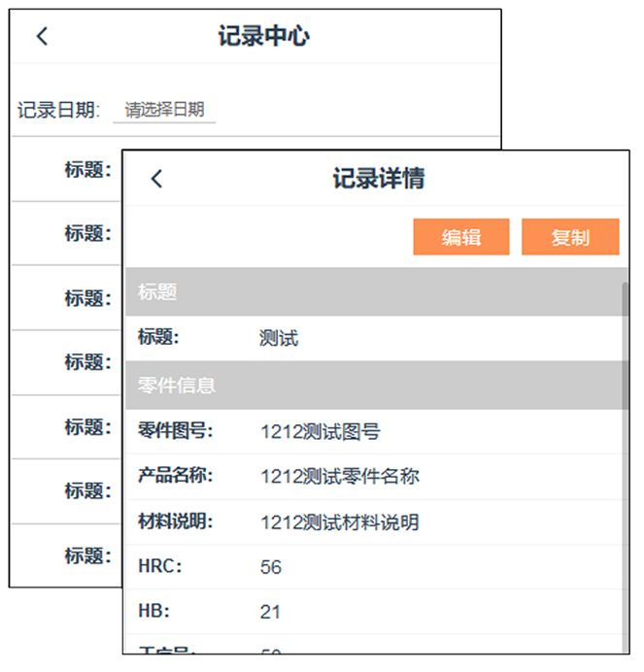644x672 pixels.
Task: Click the gray 标题 section header
Action: (374, 291)
